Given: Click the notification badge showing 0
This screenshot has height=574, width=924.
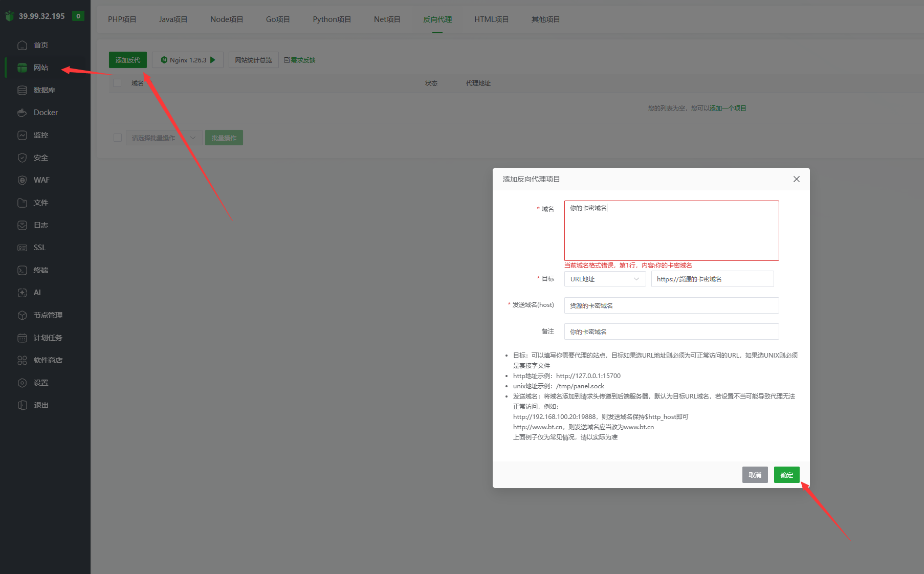Looking at the screenshot, I should coord(78,16).
